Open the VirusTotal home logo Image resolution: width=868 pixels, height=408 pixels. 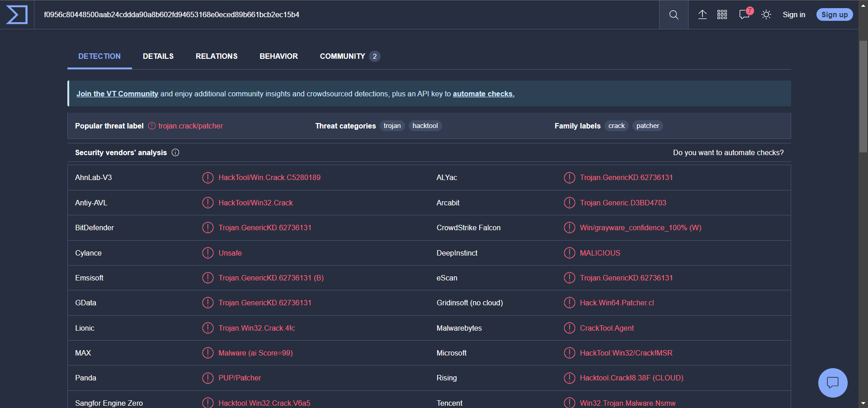[17, 14]
